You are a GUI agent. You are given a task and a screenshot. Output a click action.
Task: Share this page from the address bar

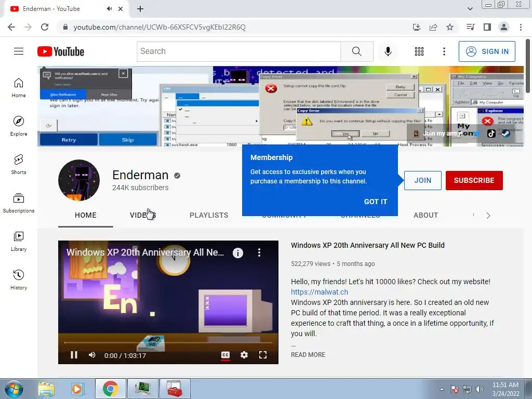tap(433, 27)
